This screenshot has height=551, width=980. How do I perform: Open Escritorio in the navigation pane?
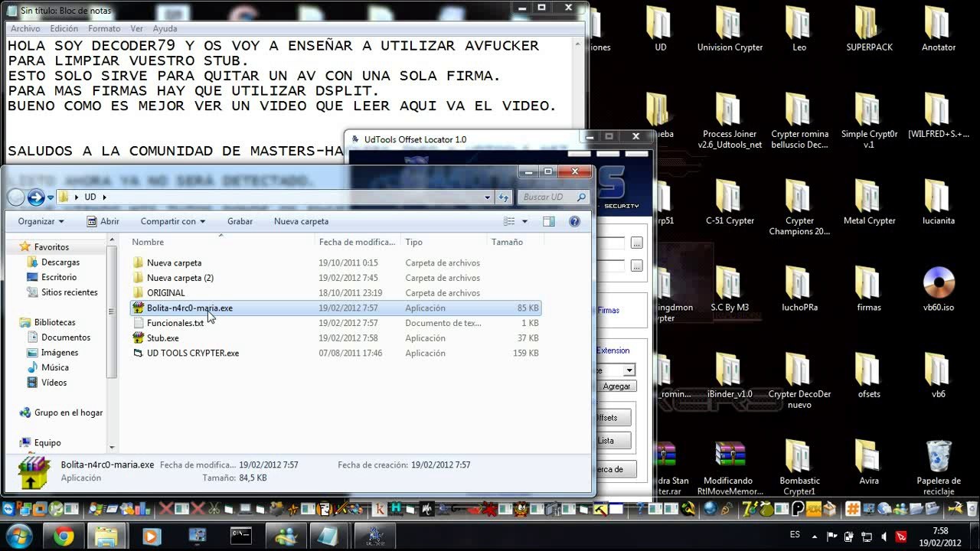point(59,277)
